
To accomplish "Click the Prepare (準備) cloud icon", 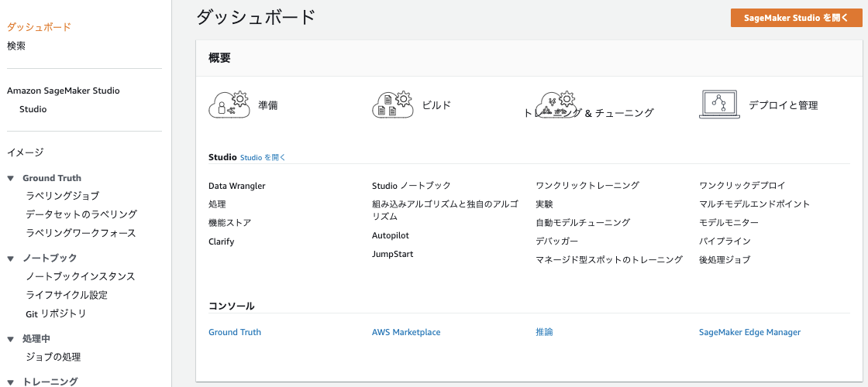I will 229,104.
